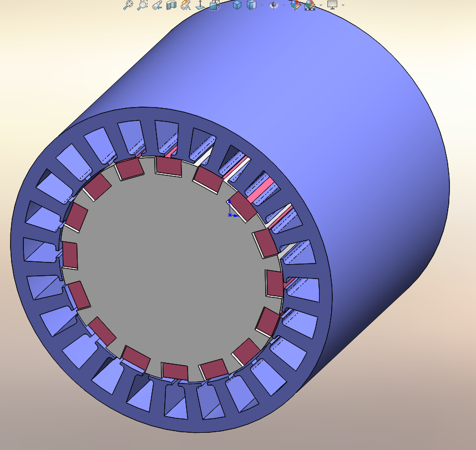Click the Zoom to Fit icon

click(128, 5)
